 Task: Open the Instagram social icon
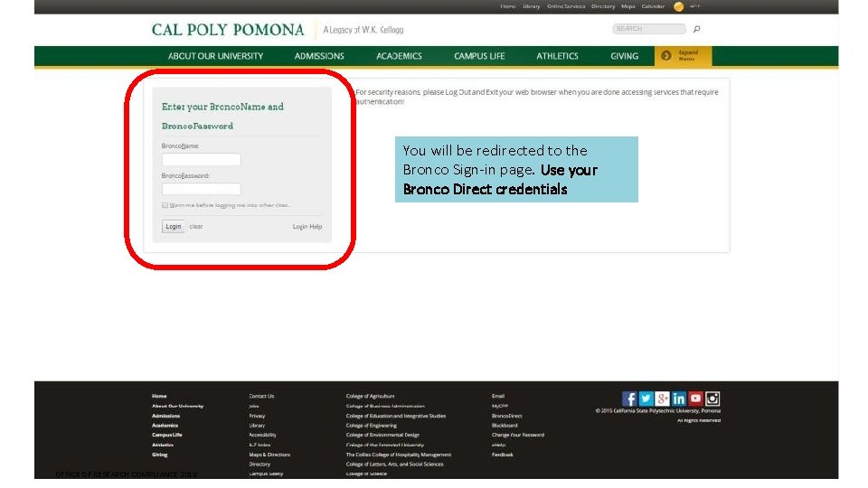tap(712, 399)
